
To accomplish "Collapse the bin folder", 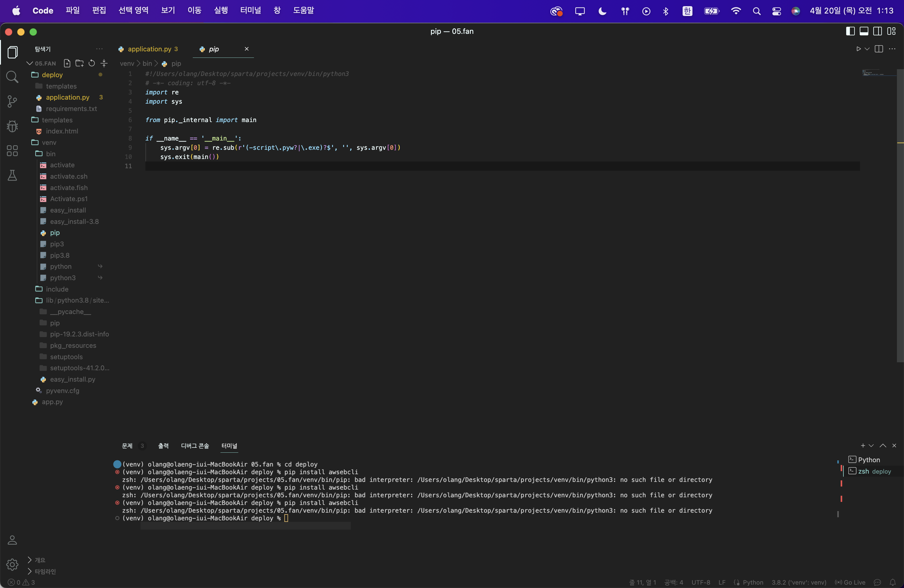I will (50, 154).
